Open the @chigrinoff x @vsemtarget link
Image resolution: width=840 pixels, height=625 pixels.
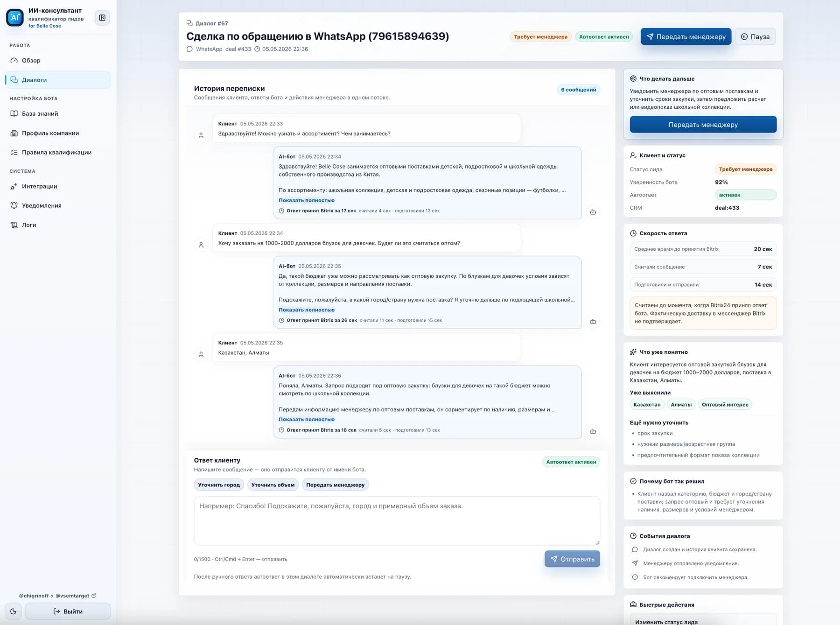(57, 596)
